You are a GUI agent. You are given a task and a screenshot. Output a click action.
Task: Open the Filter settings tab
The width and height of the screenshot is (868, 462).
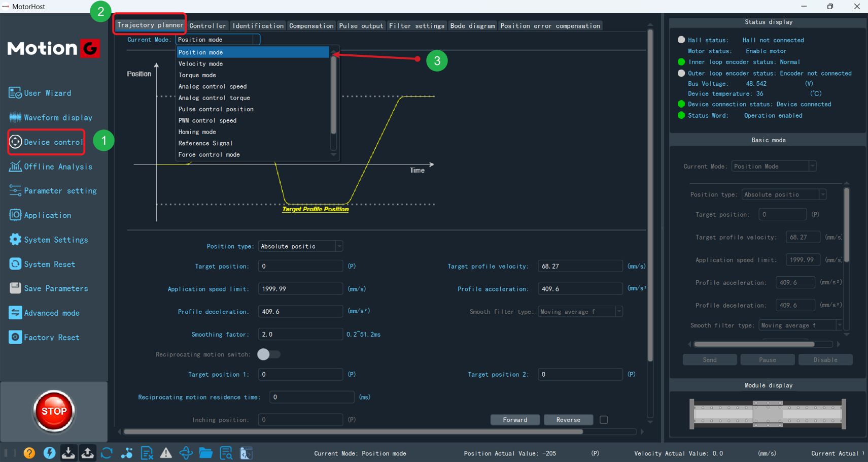click(x=416, y=26)
